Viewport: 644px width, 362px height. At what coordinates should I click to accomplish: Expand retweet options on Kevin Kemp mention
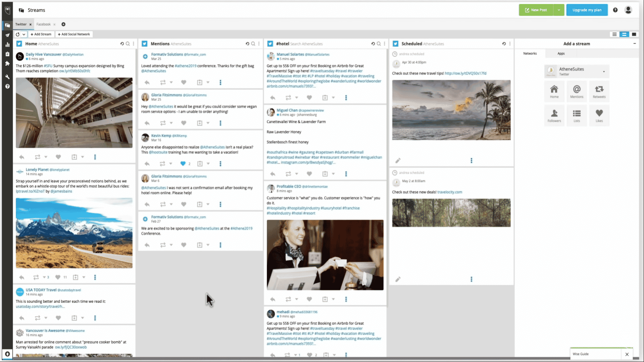171,164
